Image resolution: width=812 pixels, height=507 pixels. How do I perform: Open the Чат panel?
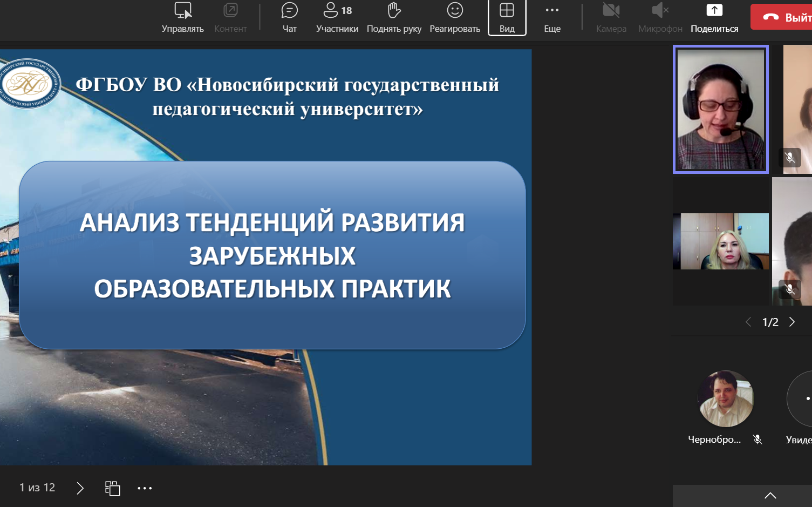(290, 18)
